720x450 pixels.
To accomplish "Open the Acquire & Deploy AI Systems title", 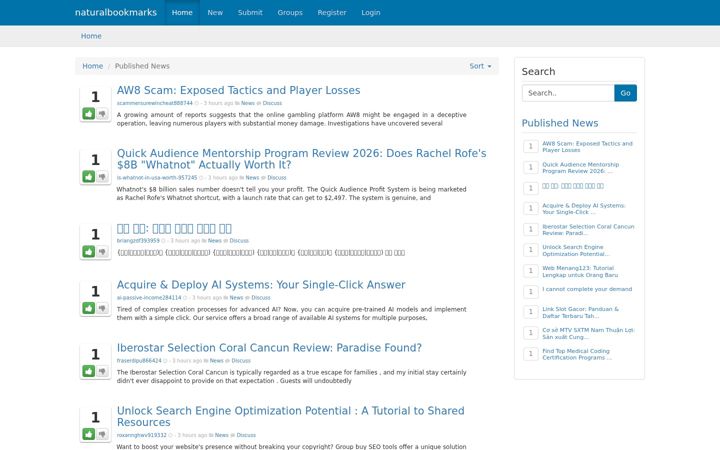I will pos(261,285).
